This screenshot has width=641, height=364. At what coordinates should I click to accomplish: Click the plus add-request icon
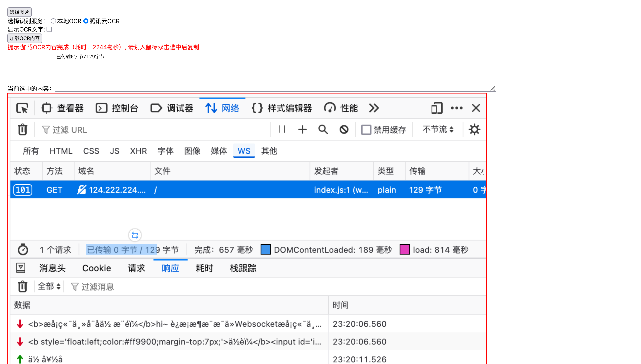(x=302, y=129)
